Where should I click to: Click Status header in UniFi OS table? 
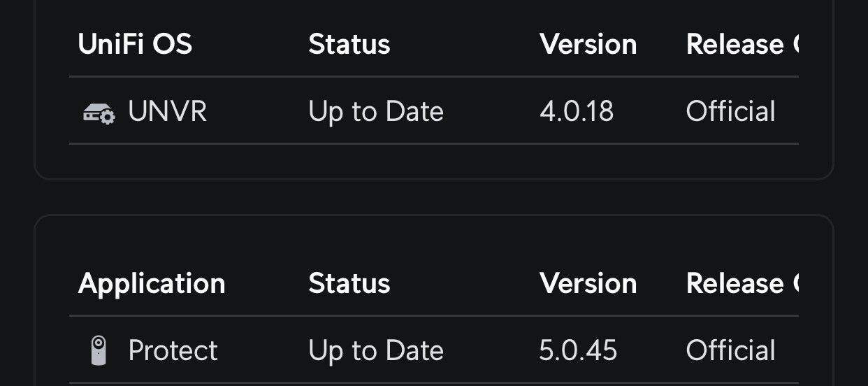pyautogui.click(x=349, y=45)
